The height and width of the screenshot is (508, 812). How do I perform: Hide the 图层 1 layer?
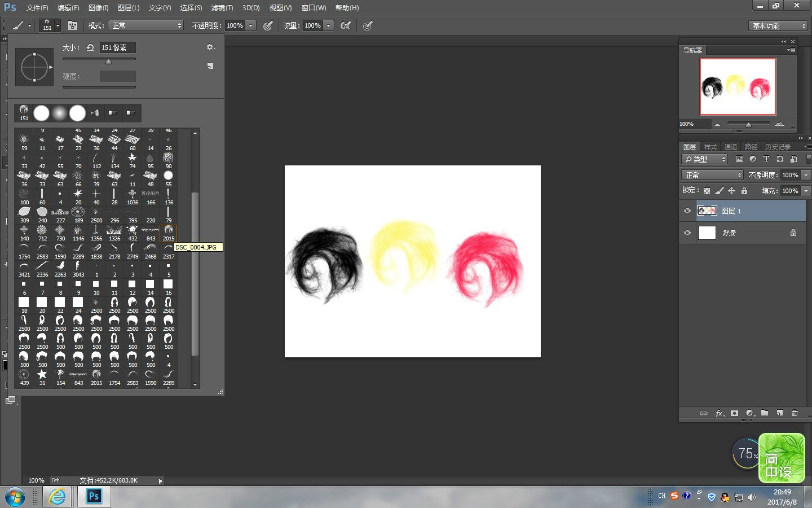(x=687, y=211)
